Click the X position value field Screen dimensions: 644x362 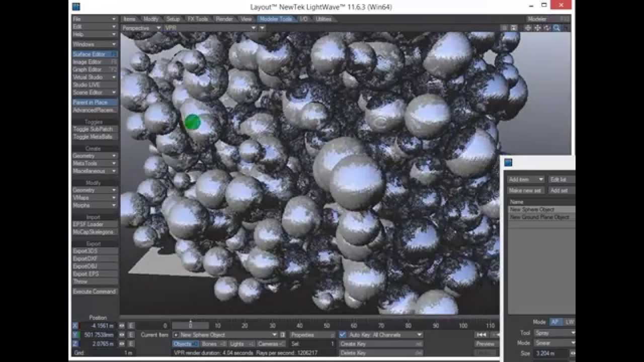point(98,326)
